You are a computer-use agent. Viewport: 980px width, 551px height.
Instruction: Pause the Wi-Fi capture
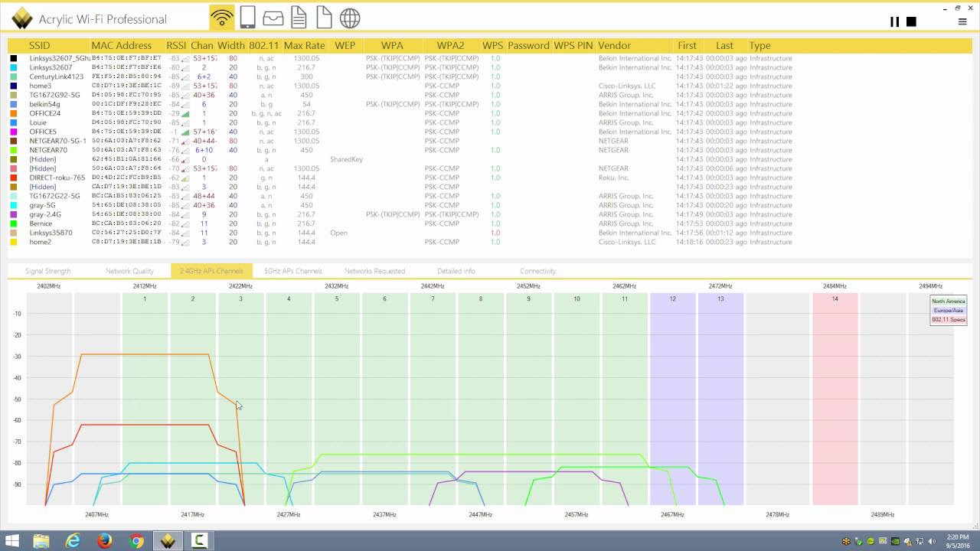(894, 21)
